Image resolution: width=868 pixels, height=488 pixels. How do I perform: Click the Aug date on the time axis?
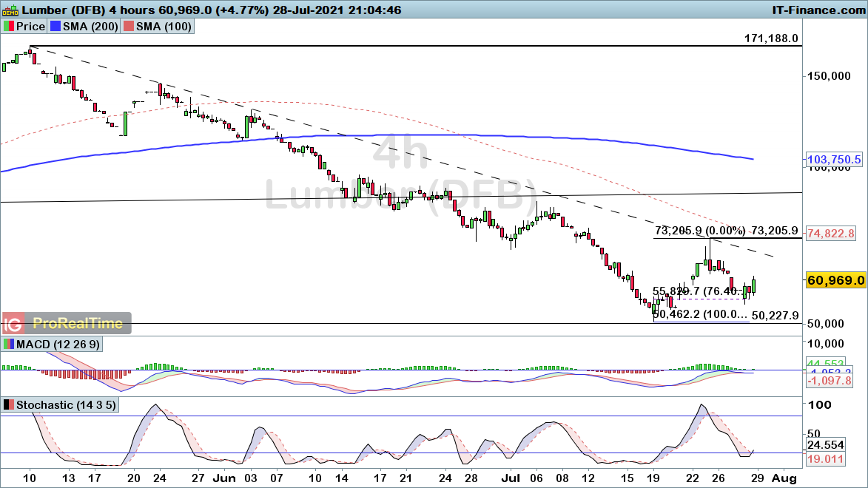click(784, 478)
